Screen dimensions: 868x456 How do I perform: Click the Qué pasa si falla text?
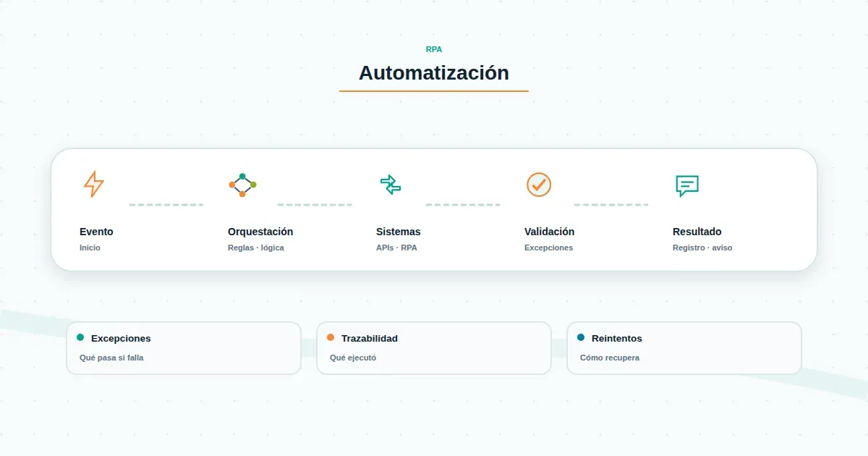pyautogui.click(x=111, y=358)
